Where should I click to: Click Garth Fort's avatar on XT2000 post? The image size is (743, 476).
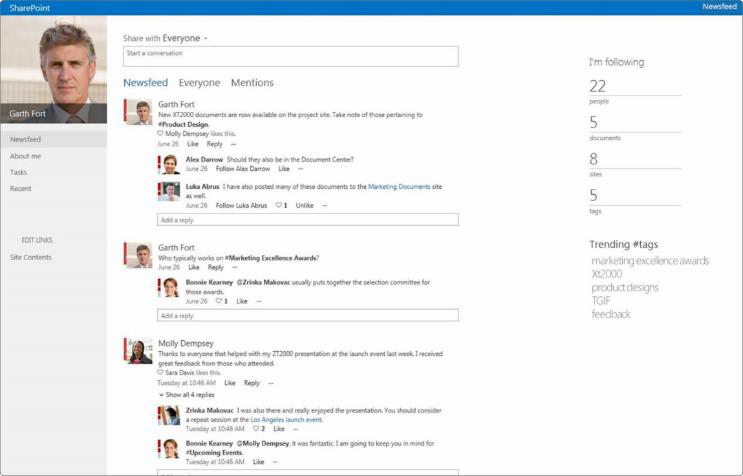coord(139,112)
